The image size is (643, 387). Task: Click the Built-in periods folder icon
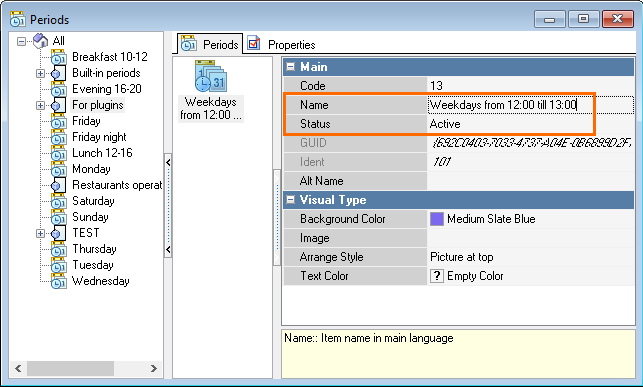[58, 73]
